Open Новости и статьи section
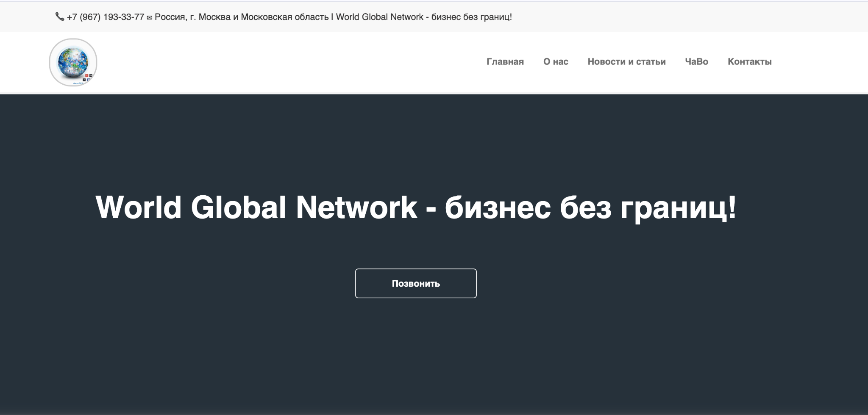This screenshot has width=868, height=415. tap(626, 62)
